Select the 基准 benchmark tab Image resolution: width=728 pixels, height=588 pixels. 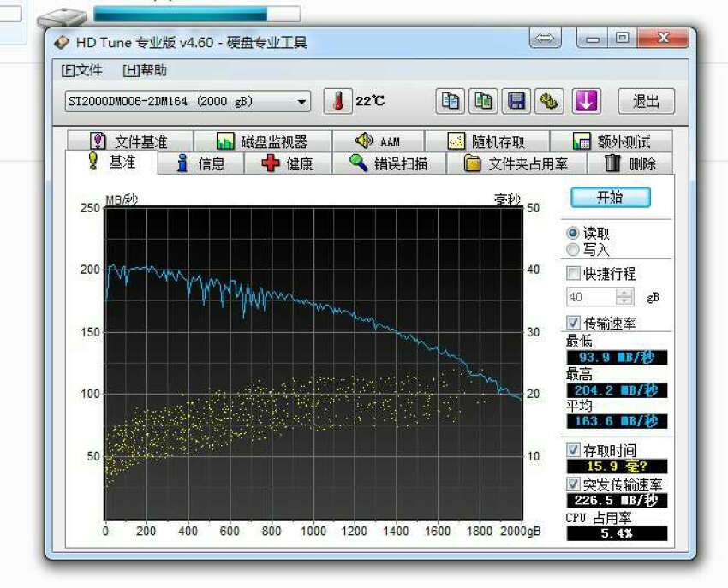(111, 163)
